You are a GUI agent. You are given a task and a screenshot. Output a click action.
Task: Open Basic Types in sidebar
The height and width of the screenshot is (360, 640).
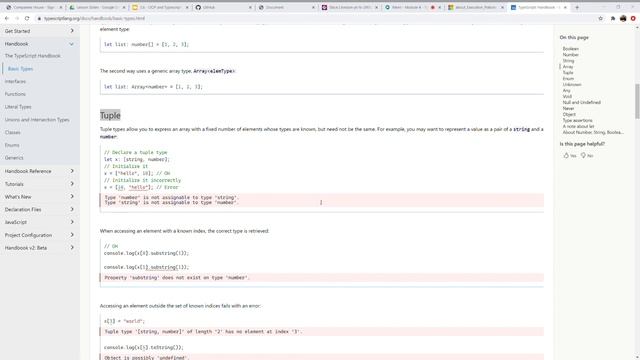point(20,69)
